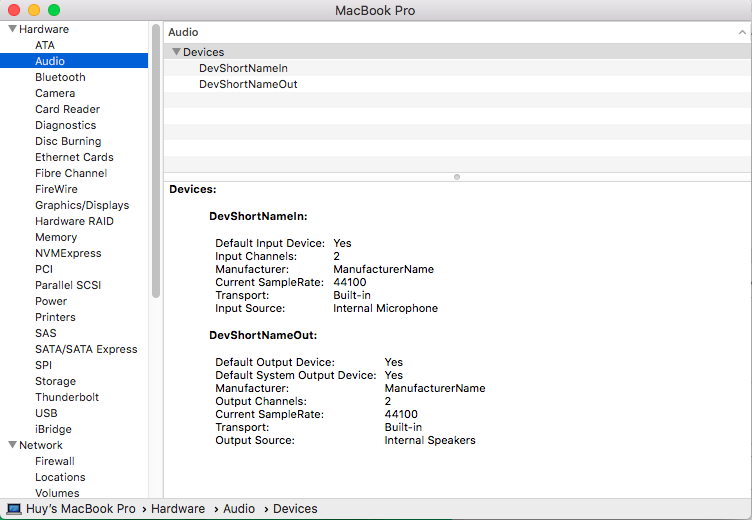
Task: Select the DevShortNameIn device row
Action: pos(243,68)
